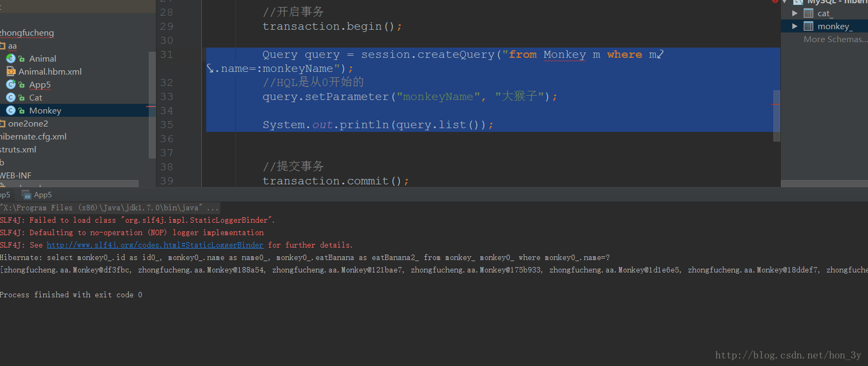Select the monkey_ table in database panel
The width and height of the screenshot is (868, 366).
pos(834,26)
